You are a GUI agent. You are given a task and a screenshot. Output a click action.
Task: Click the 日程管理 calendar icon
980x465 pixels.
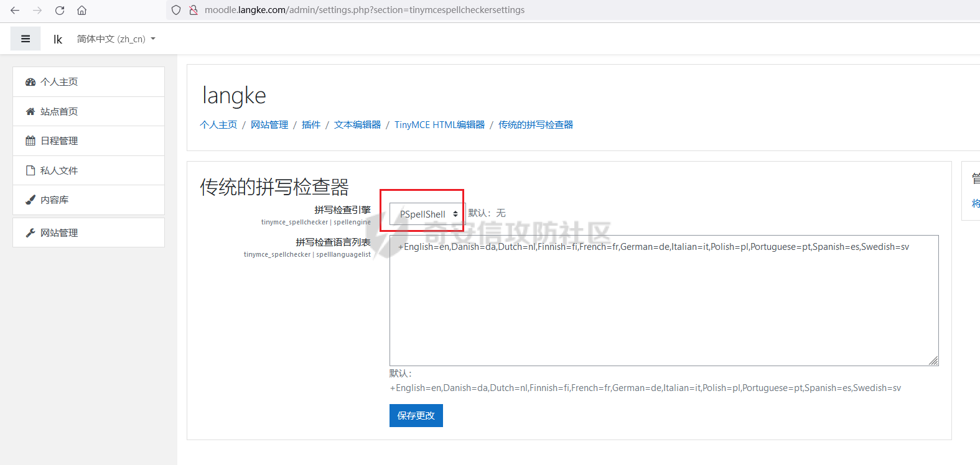(30, 141)
